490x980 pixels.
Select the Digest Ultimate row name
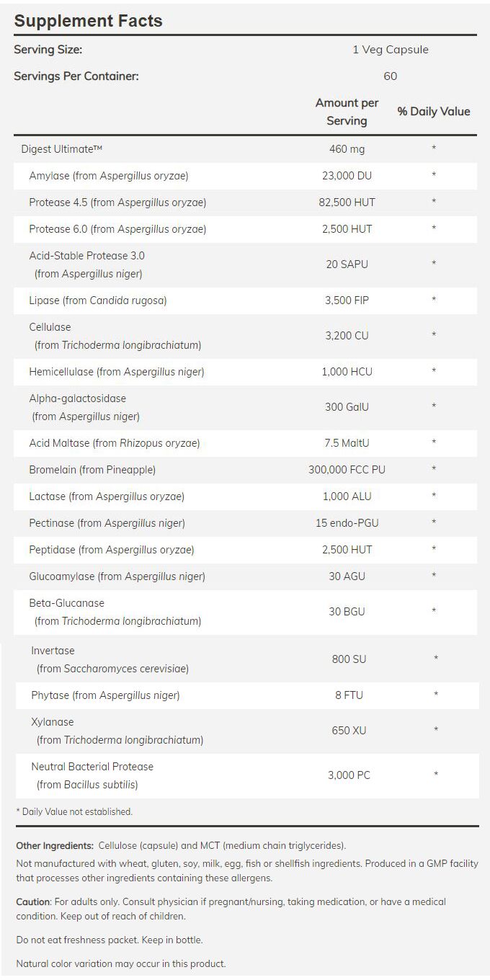point(62,149)
